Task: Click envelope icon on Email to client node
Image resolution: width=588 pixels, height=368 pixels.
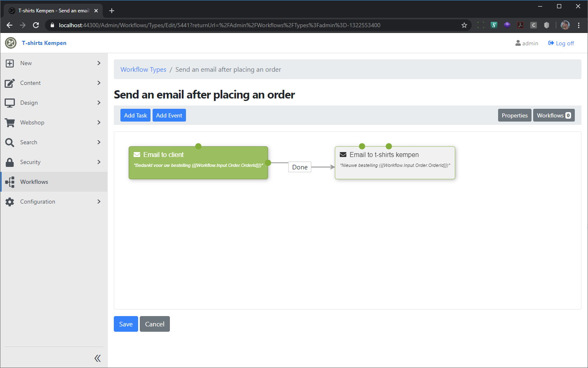Action: tap(137, 155)
